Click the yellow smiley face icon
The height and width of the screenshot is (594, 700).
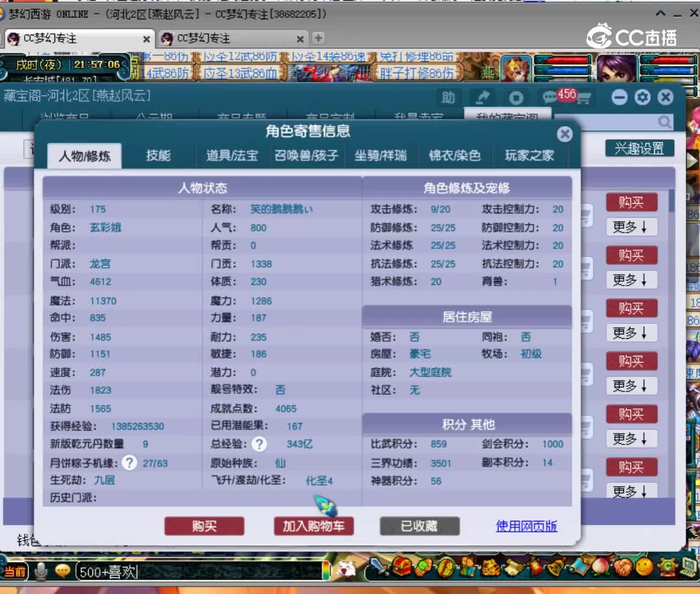click(x=645, y=568)
